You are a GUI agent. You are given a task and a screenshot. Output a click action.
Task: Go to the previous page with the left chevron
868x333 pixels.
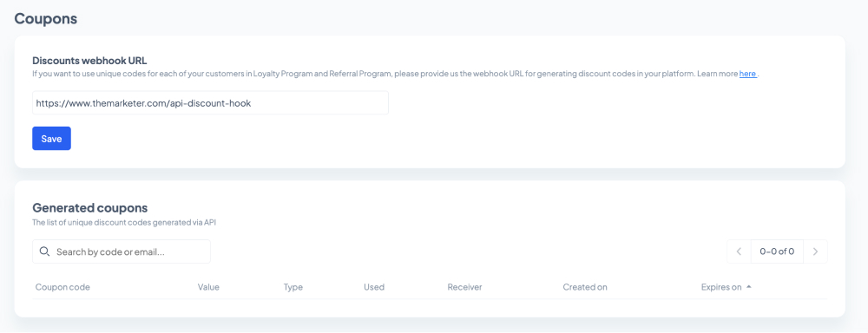pyautogui.click(x=739, y=251)
